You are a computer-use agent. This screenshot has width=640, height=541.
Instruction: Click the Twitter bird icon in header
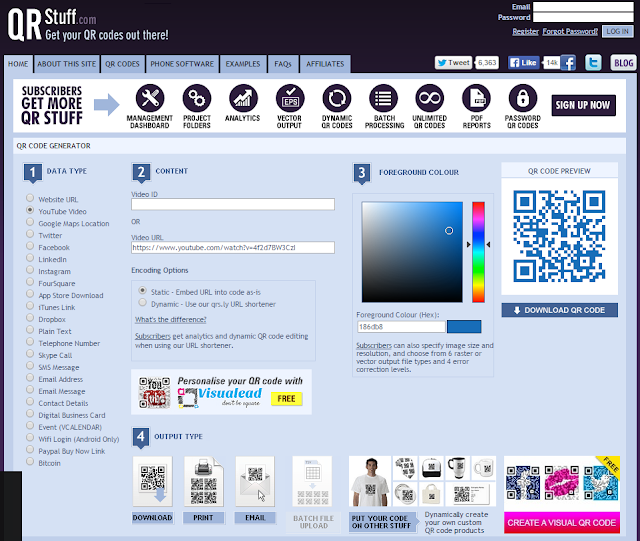[593, 63]
